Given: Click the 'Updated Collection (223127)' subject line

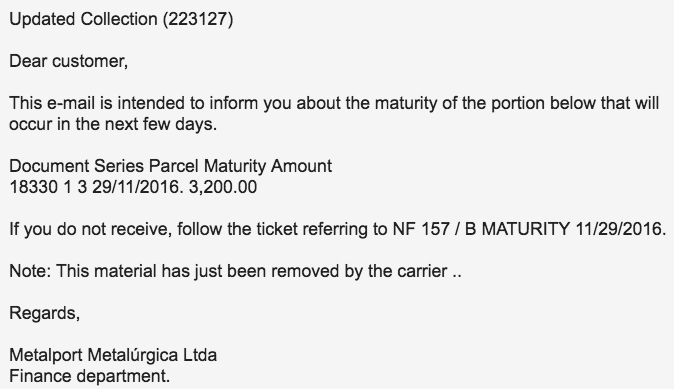Looking at the screenshot, I should [121, 19].
